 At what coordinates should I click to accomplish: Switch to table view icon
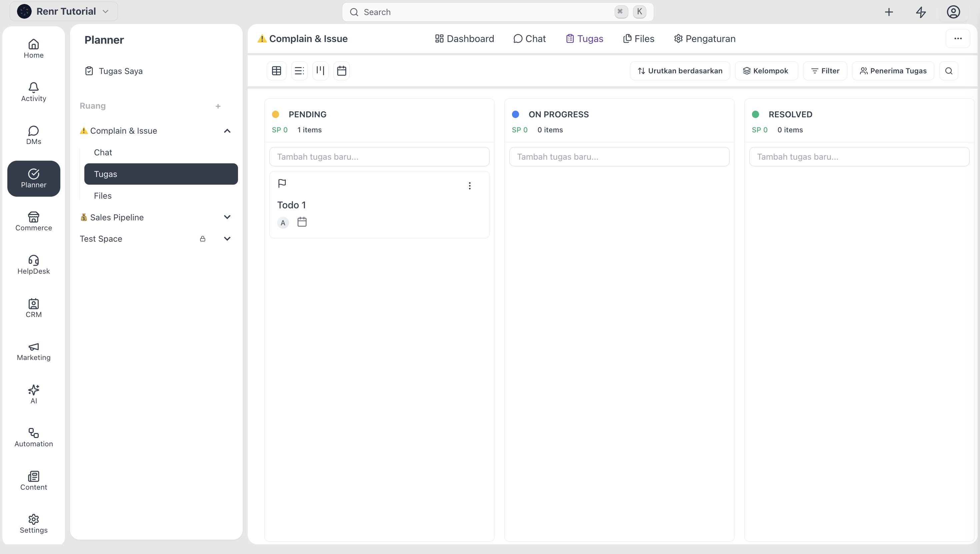coord(277,71)
